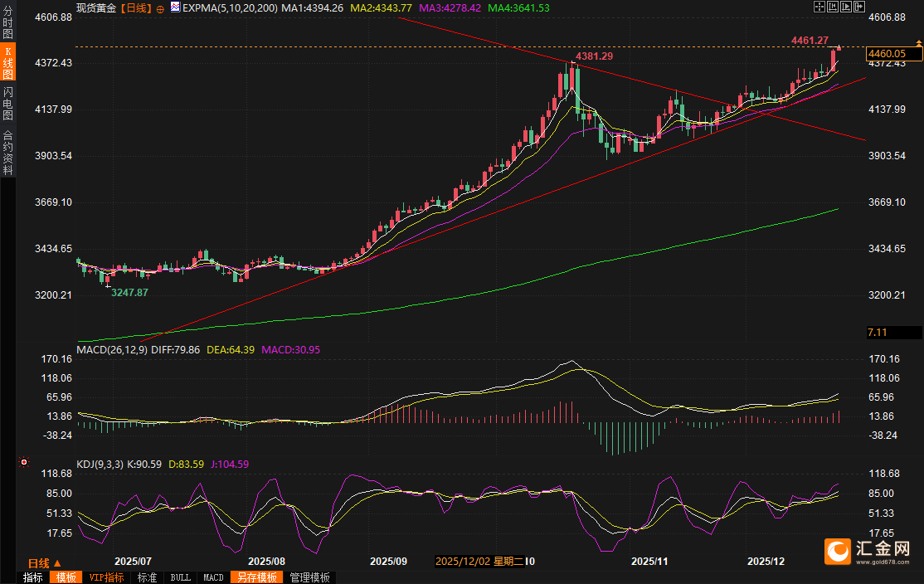Click the jump-to-chart-start icon
The image size is (924, 584).
[x=831, y=7]
